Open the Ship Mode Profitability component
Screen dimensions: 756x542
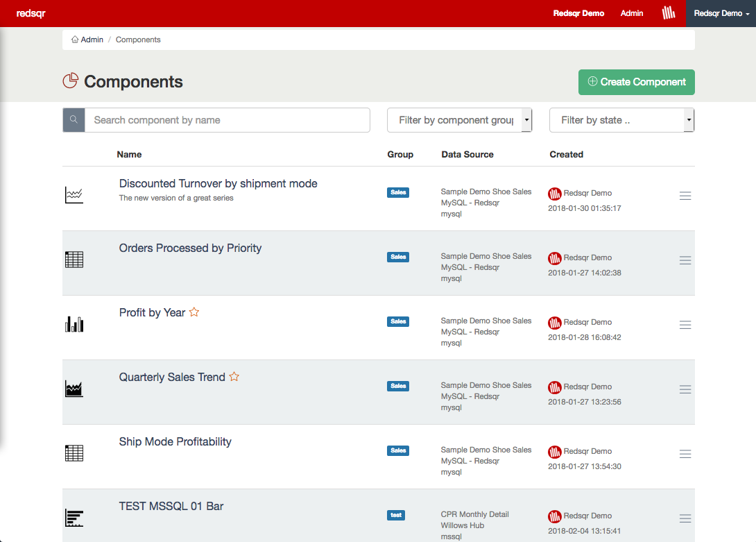pyautogui.click(x=175, y=441)
